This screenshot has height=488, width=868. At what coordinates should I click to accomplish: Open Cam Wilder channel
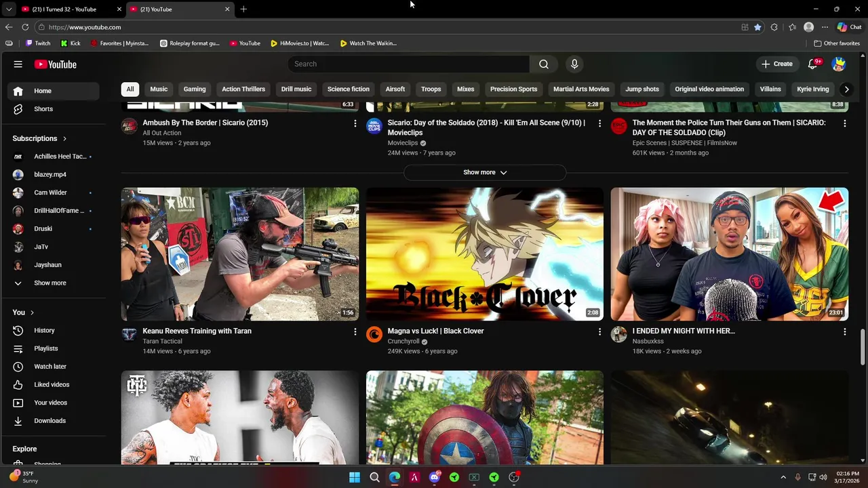tap(54, 192)
